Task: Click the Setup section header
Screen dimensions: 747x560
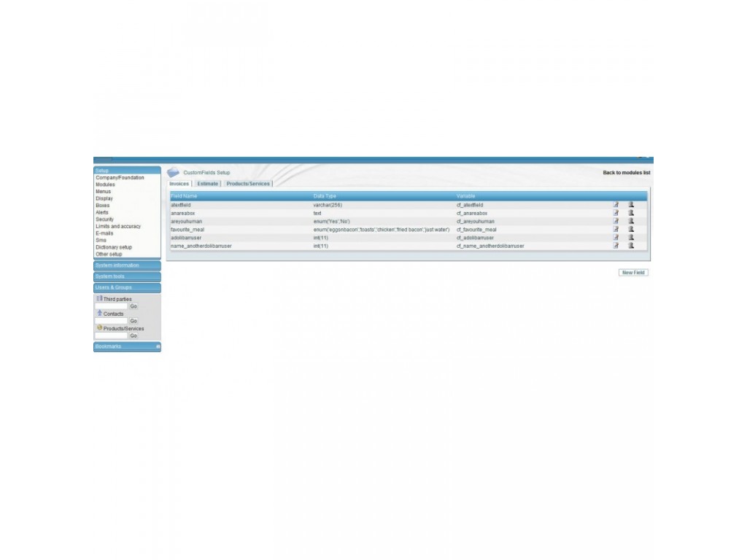Action: [127, 170]
